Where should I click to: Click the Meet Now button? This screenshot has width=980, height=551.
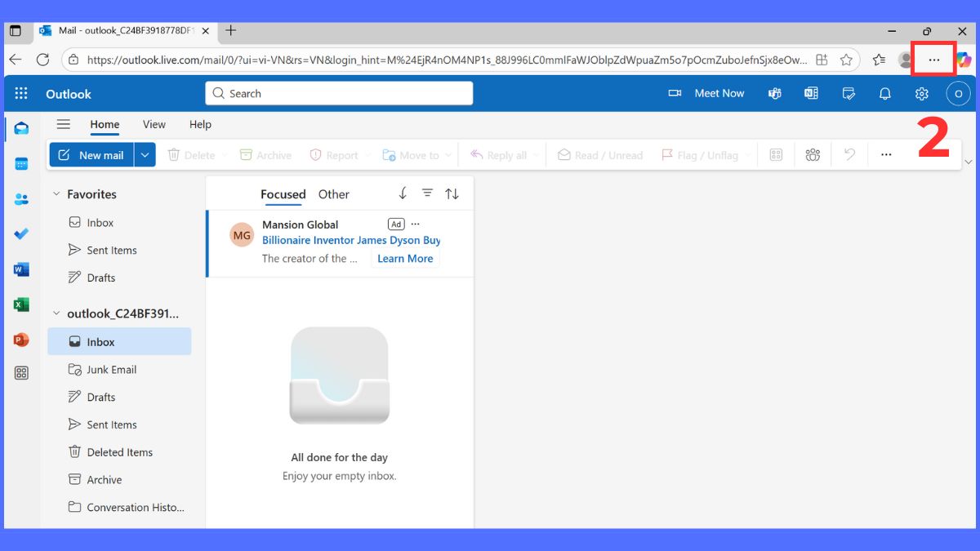pos(706,94)
